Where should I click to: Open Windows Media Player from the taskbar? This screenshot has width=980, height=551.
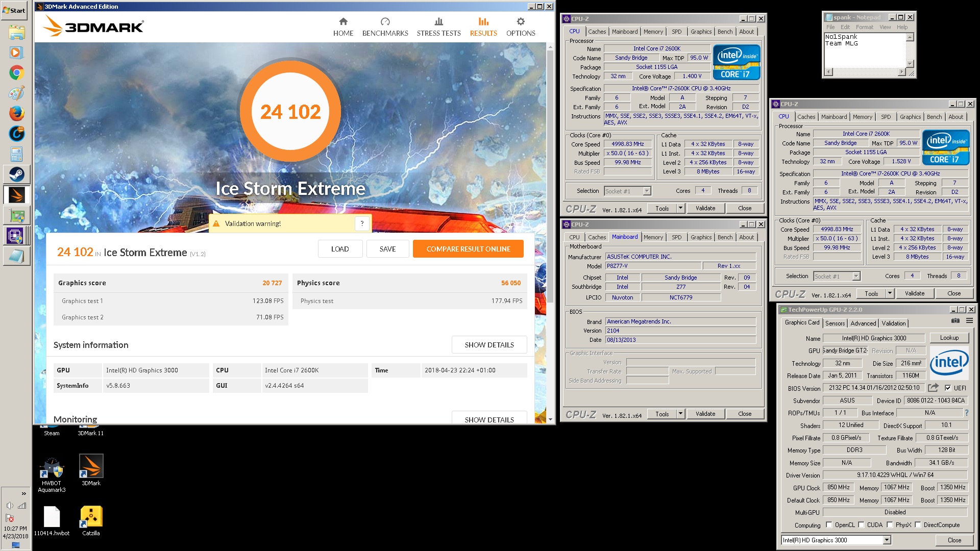point(16,53)
